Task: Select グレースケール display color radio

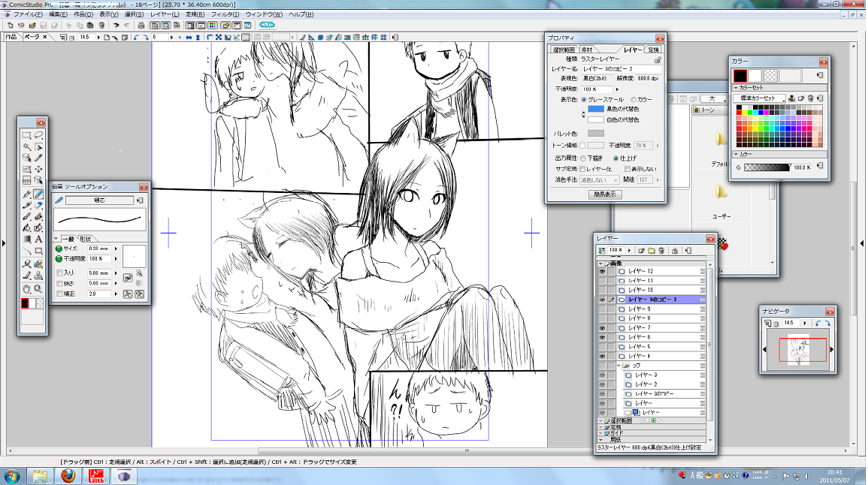Action: tap(583, 100)
